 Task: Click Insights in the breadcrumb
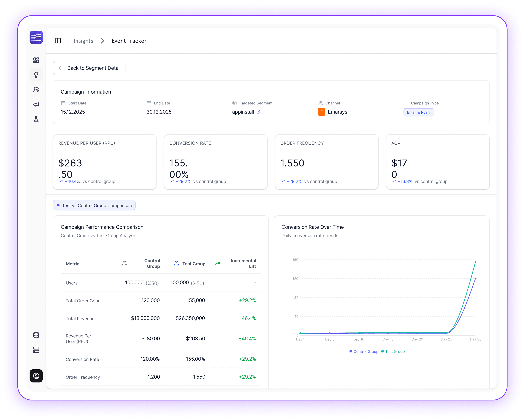click(x=83, y=41)
